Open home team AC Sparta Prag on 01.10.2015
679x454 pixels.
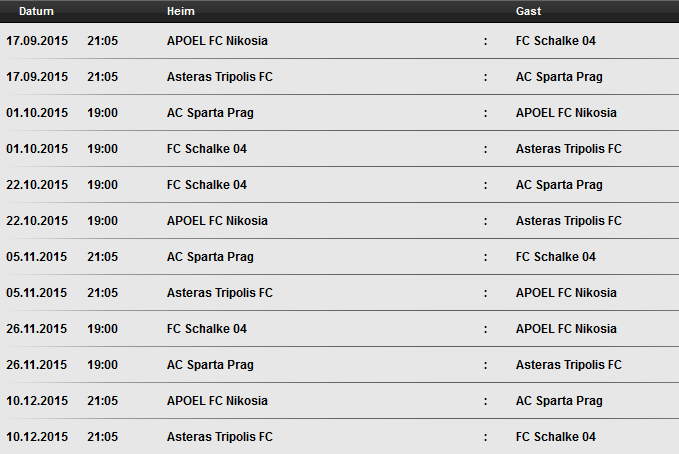pos(210,113)
